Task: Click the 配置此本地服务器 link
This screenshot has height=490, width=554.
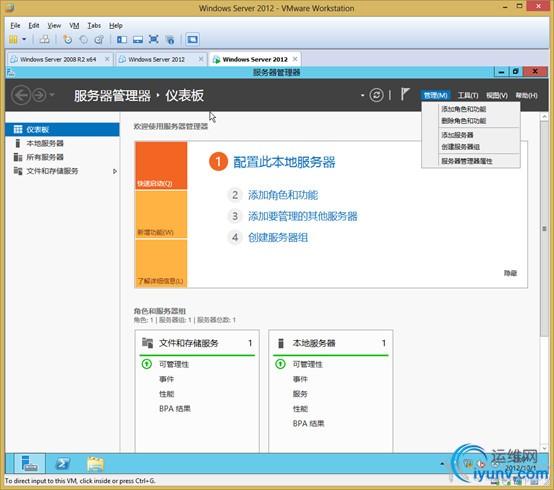Action: [284, 162]
